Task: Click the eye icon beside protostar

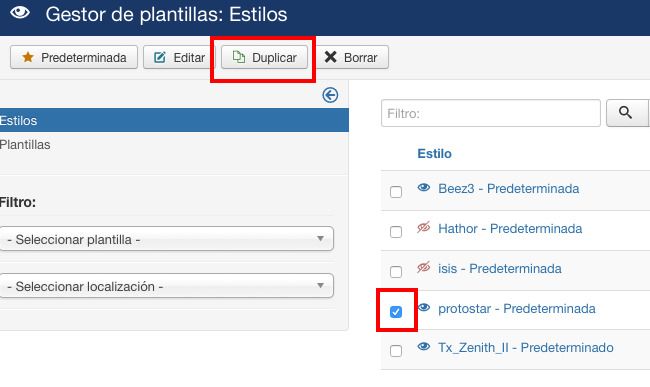Action: pyautogui.click(x=424, y=307)
